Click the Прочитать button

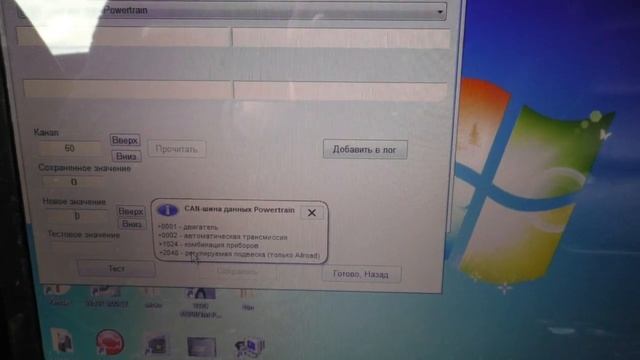(x=176, y=149)
